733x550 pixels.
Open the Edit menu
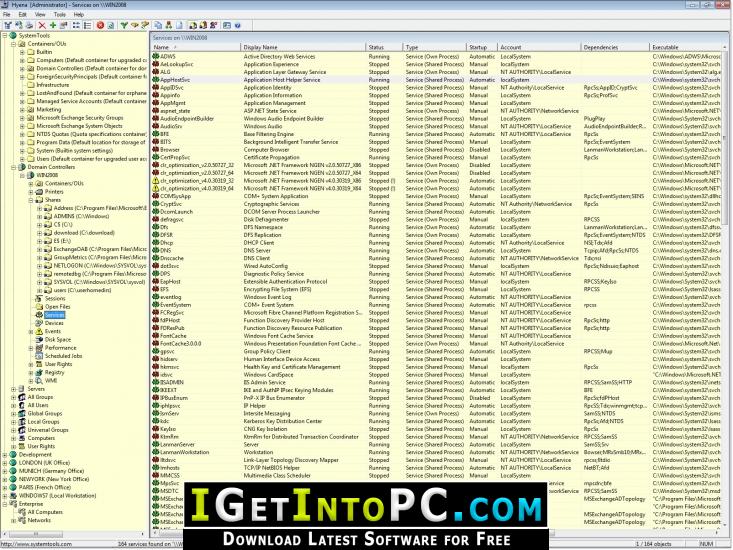(x=22, y=15)
